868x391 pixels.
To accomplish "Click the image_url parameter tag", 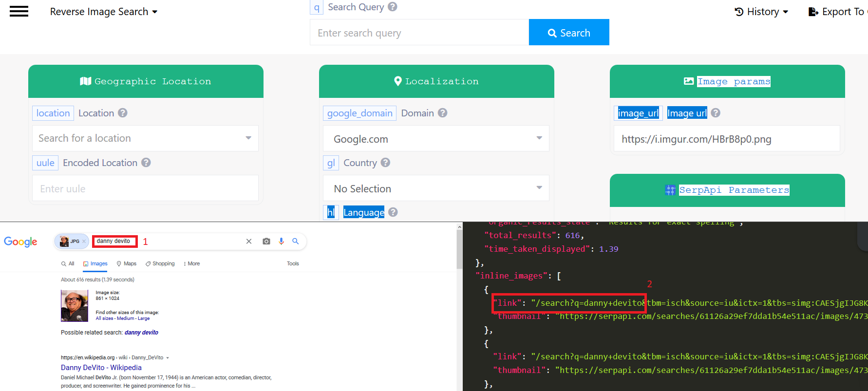I will click(x=638, y=113).
